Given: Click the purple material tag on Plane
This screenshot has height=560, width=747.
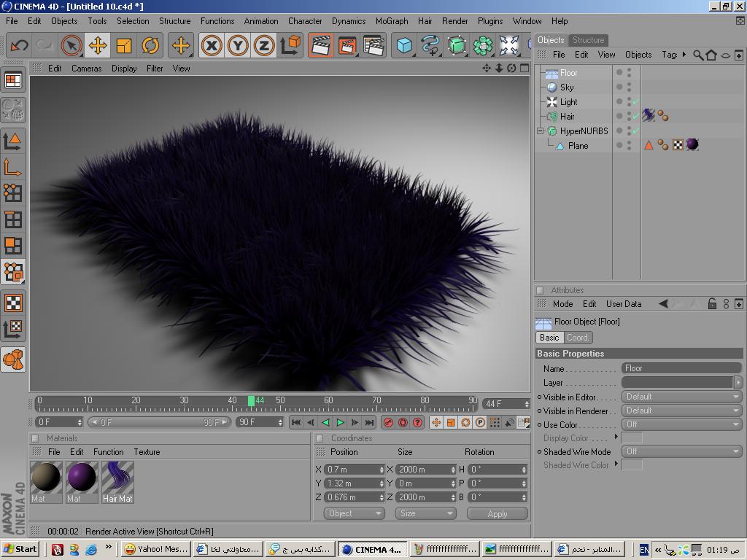Looking at the screenshot, I should [692, 144].
